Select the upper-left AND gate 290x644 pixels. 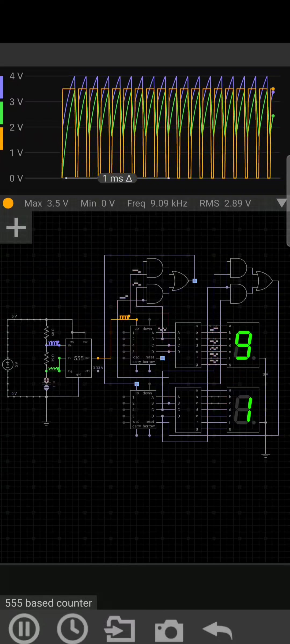click(155, 268)
